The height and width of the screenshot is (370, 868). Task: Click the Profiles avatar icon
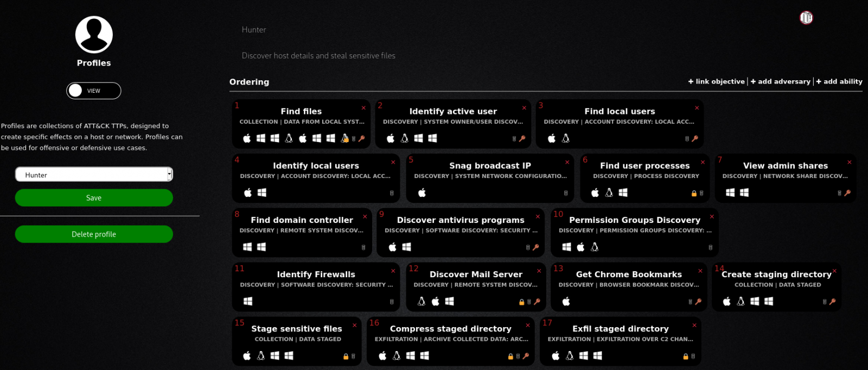tap(94, 35)
